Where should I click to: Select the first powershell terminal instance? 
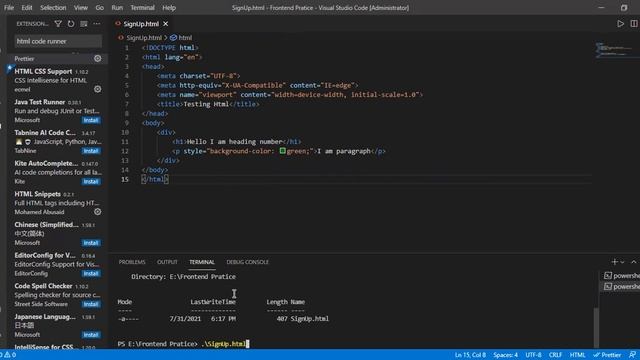click(622, 276)
